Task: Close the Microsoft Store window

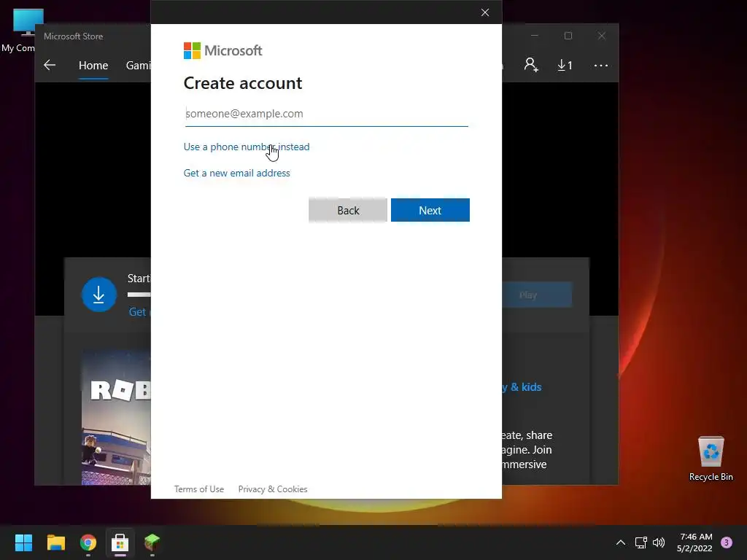Action: click(x=602, y=36)
